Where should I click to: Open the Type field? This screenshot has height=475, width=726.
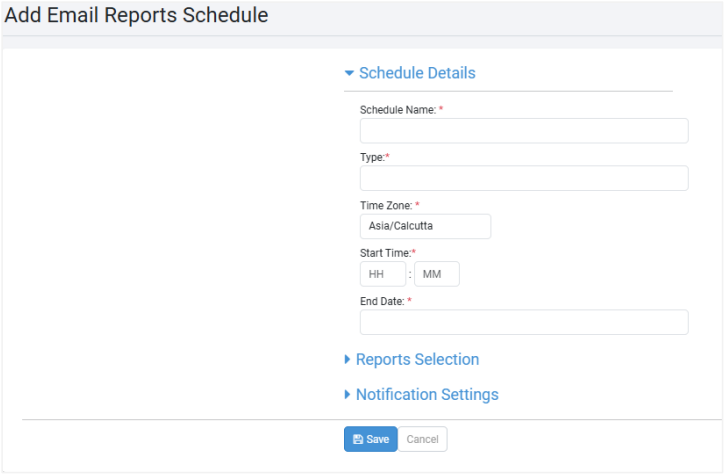coord(524,178)
